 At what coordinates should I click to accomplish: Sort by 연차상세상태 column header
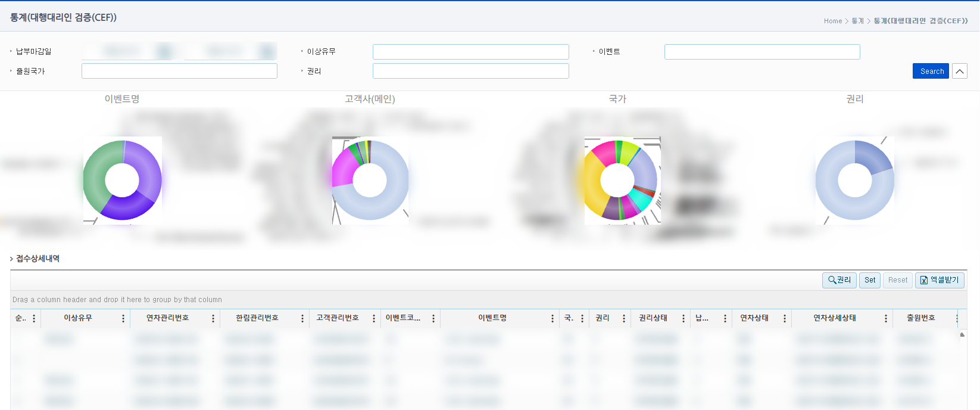835,318
